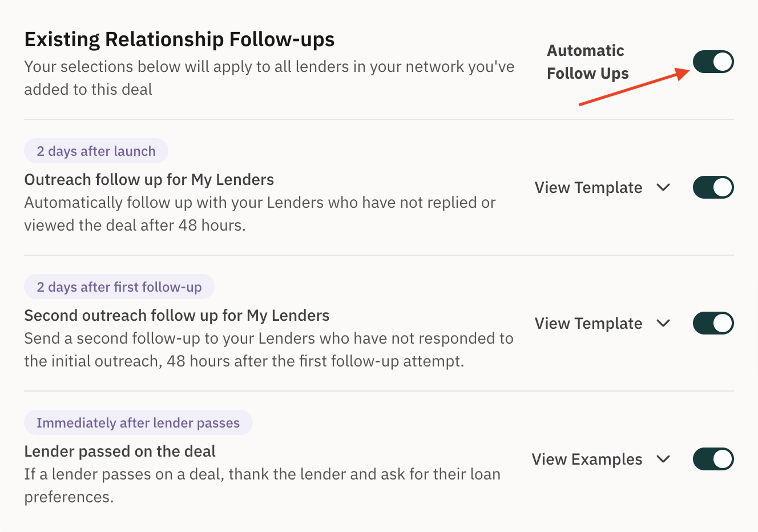
Task: Open View Template for second outreach follow up
Action: (588, 323)
